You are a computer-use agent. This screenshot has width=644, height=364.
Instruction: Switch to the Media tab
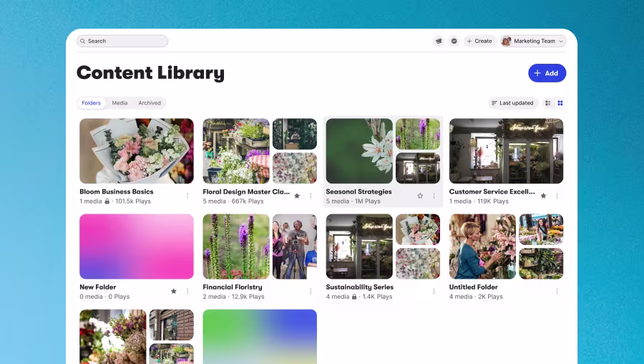point(119,103)
